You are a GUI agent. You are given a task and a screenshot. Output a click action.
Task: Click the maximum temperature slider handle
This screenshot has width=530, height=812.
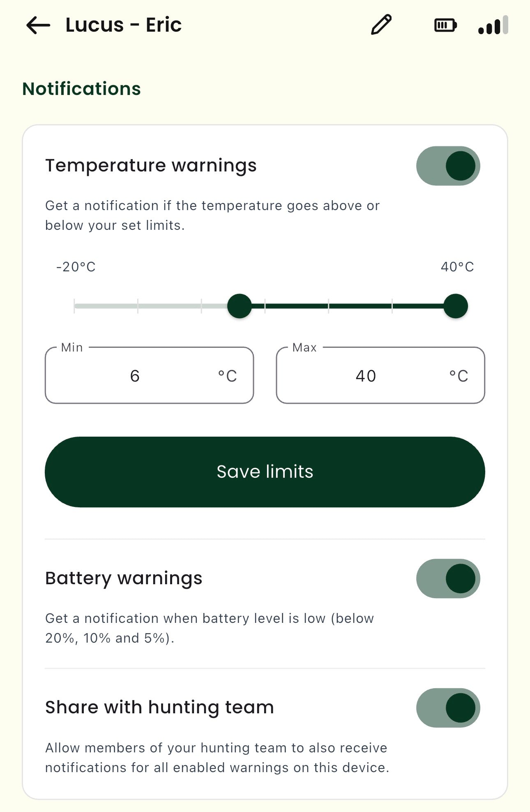[456, 306]
